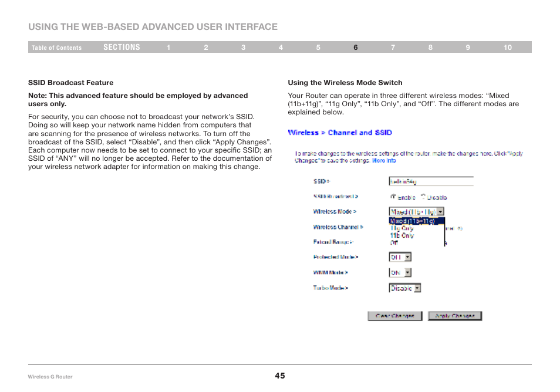The image size is (560, 392).
Task: Jump to section 7
Action: pyautogui.click(x=393, y=48)
